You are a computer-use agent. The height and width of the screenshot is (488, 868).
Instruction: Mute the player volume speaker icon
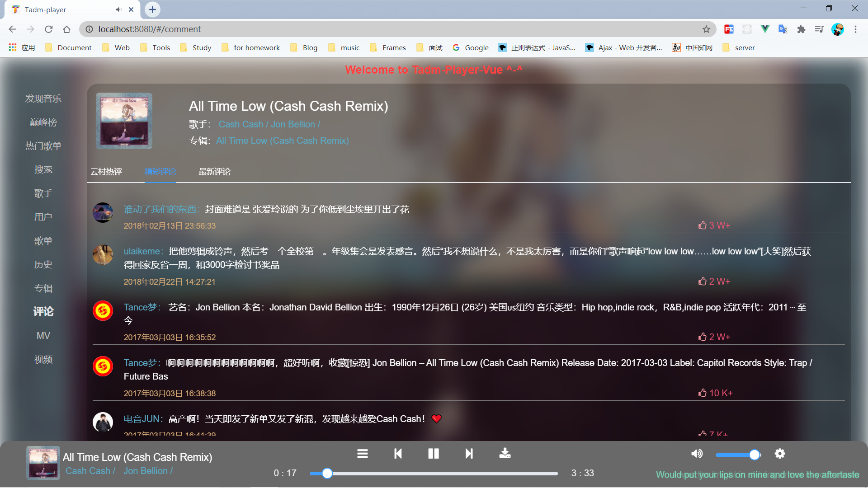click(x=697, y=454)
